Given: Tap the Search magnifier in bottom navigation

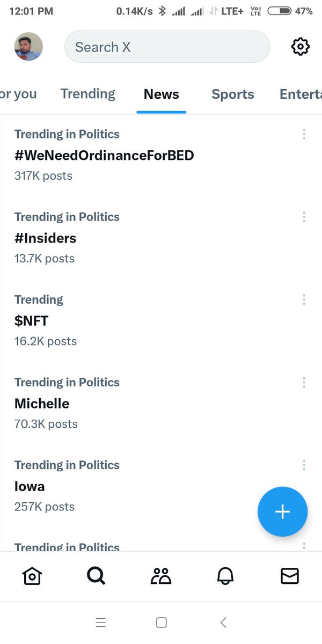Looking at the screenshot, I should [96, 576].
